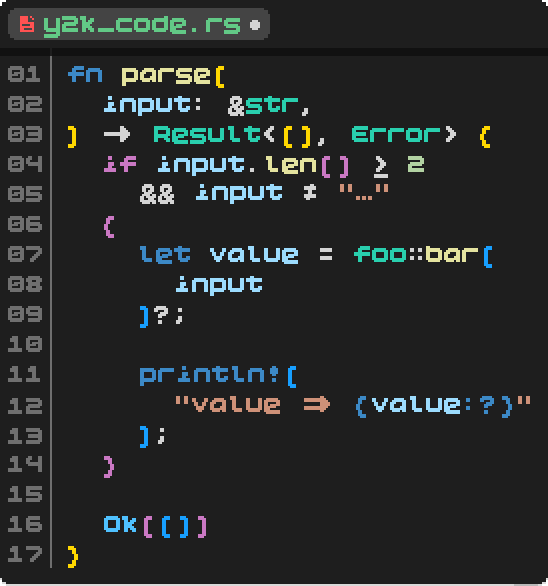This screenshot has width=548, height=586.
Task: Click the Error type on line 03
Action: pos(396,135)
